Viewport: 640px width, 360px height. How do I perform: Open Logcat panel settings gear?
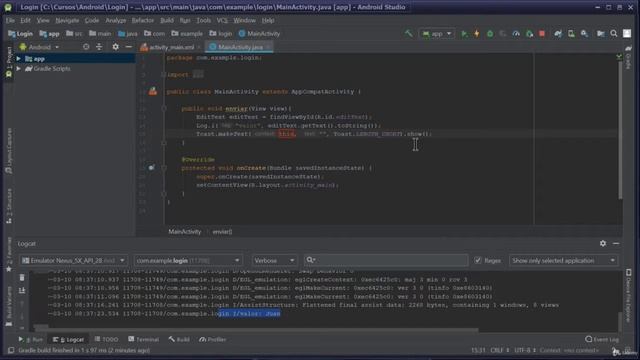pos(603,243)
